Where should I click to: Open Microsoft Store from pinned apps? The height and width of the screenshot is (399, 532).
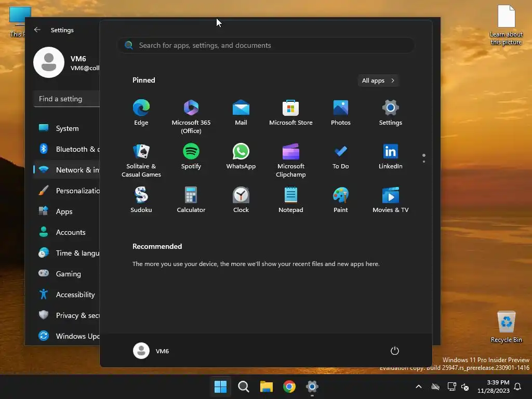click(291, 113)
